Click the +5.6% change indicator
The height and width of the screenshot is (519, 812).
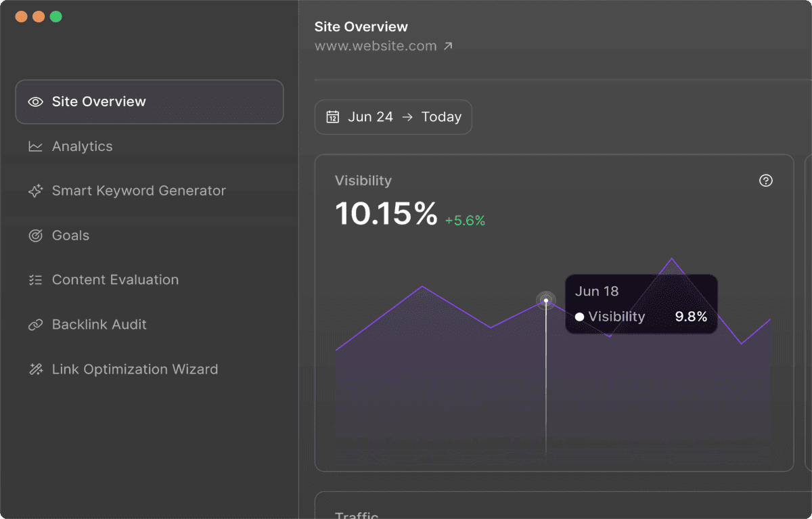tap(465, 221)
